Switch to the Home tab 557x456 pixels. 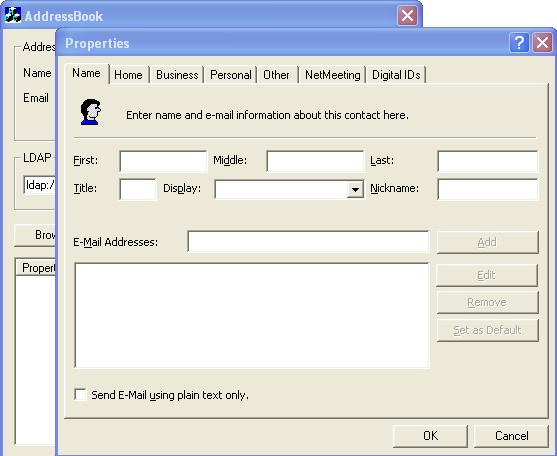(128, 75)
